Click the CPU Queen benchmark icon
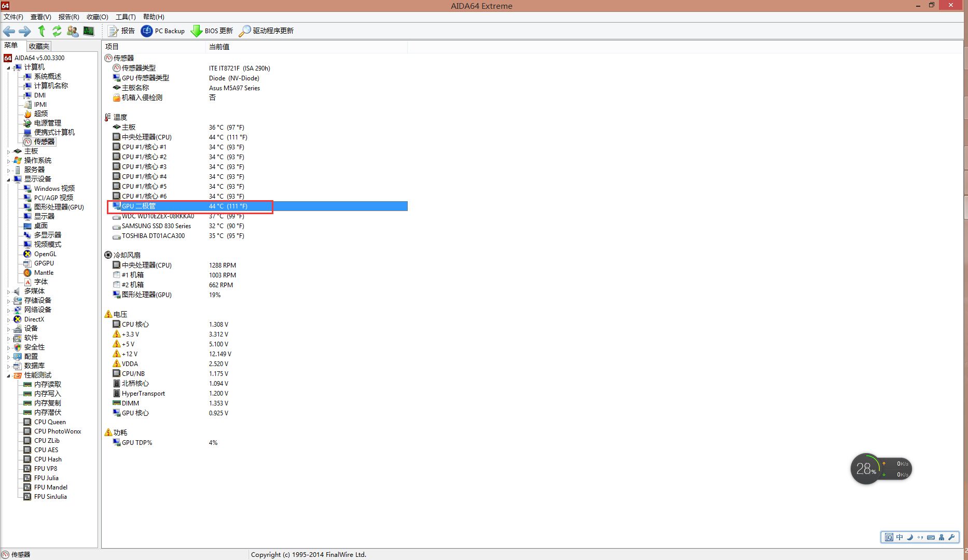The height and width of the screenshot is (560, 968). coord(27,422)
